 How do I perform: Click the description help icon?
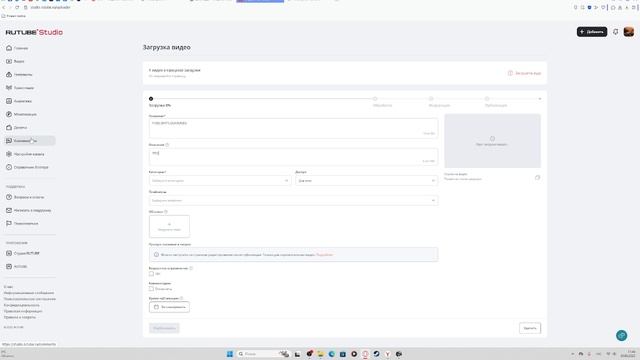click(x=167, y=145)
